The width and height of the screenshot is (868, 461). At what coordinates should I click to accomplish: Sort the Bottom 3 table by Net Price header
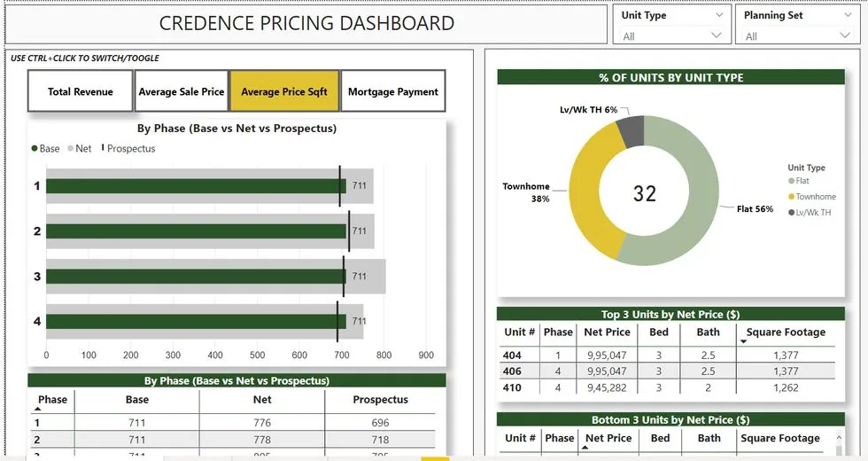[608, 438]
